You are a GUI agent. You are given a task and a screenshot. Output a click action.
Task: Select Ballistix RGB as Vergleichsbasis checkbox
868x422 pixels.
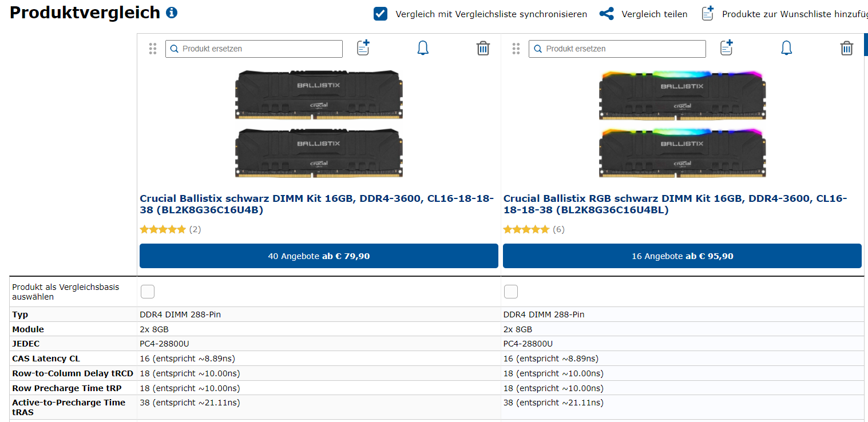coord(511,292)
